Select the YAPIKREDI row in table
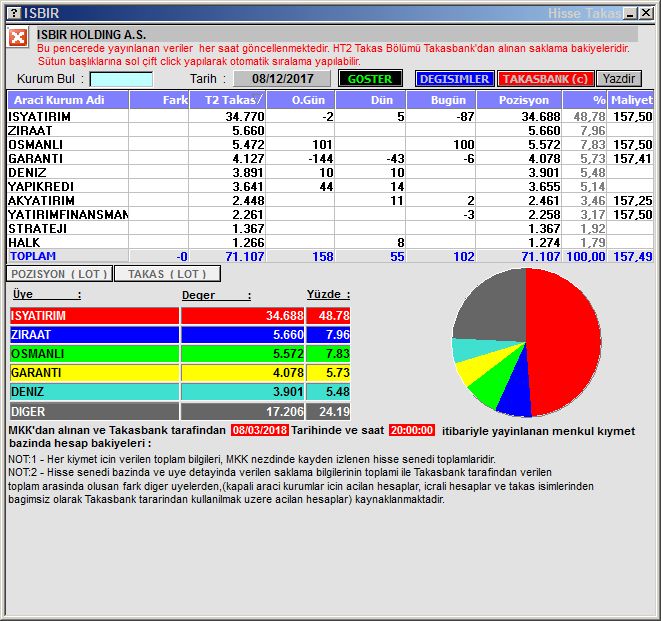 click(330, 186)
